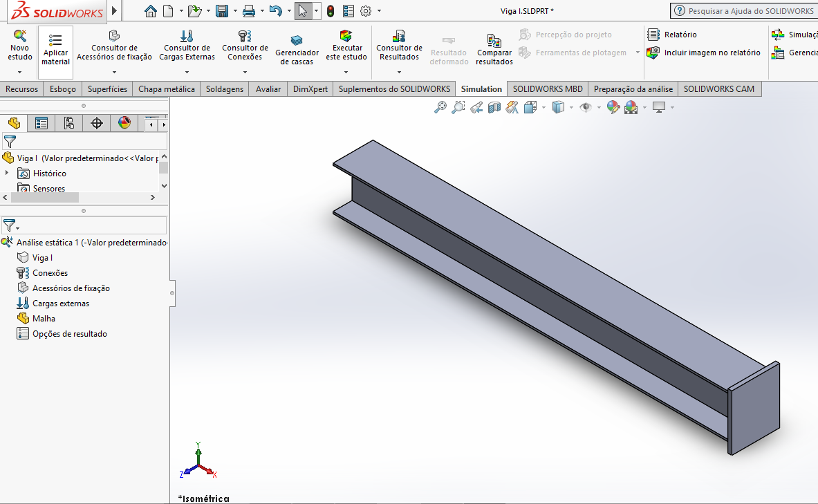818x504 pixels.
Task: Toggle the selection cursor tool
Action: pyautogui.click(x=302, y=11)
